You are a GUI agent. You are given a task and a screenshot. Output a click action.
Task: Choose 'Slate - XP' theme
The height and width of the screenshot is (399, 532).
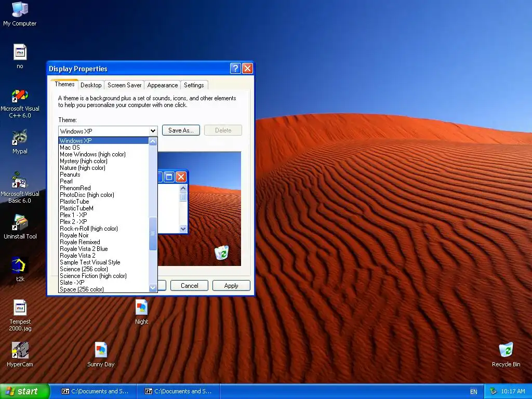point(104,283)
